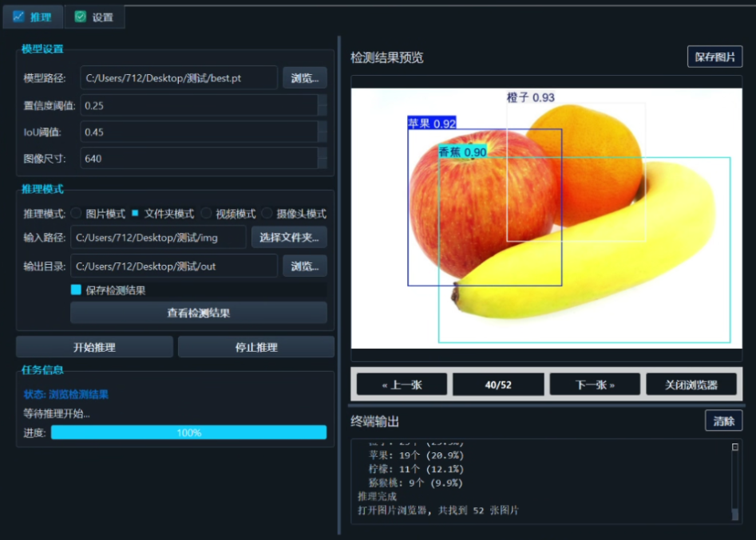Close the viewer with 关闭浏览器 button
Image resolution: width=756 pixels, height=540 pixels.
[691, 385]
